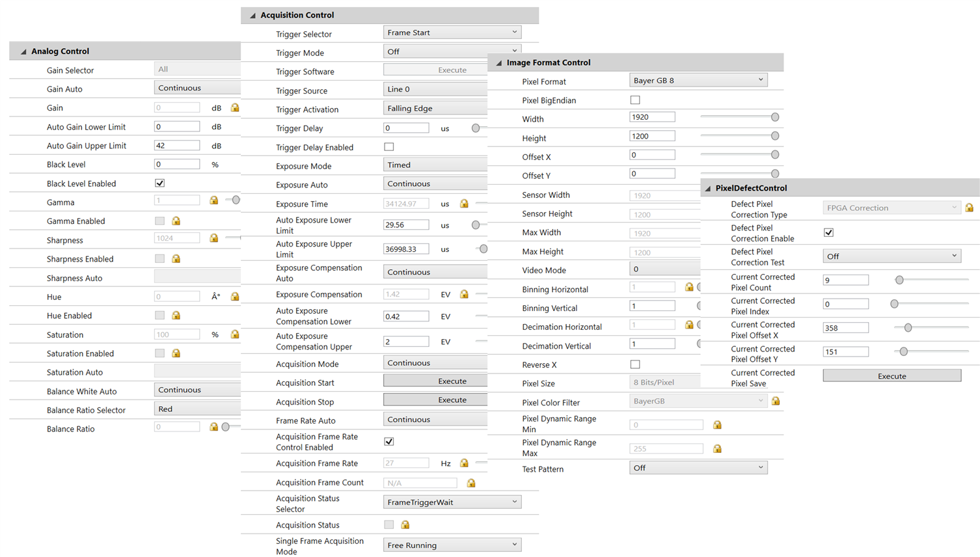Viewport: 980px width, 557px height.
Task: Uncheck Acquisition Frame Rate Control Enabled
Action: click(389, 442)
